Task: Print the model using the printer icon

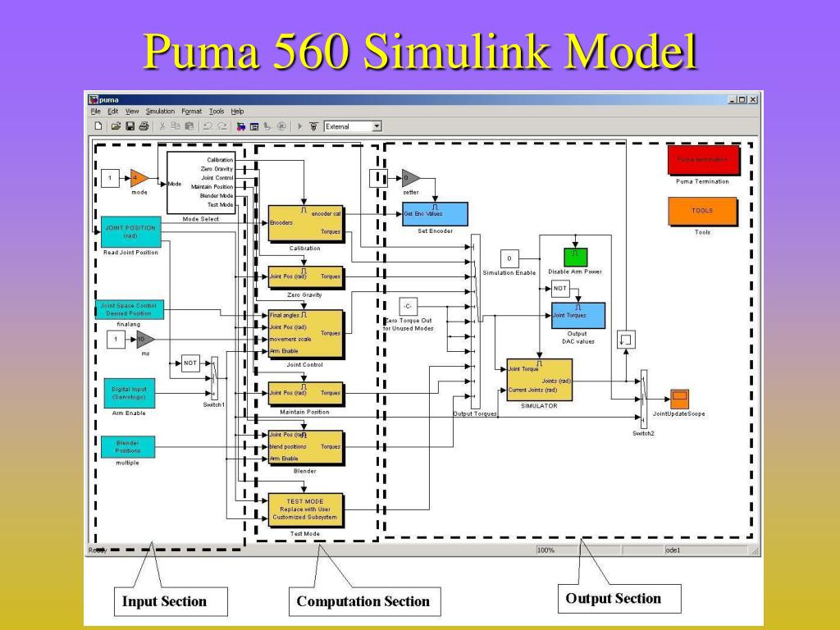Action: tap(144, 126)
